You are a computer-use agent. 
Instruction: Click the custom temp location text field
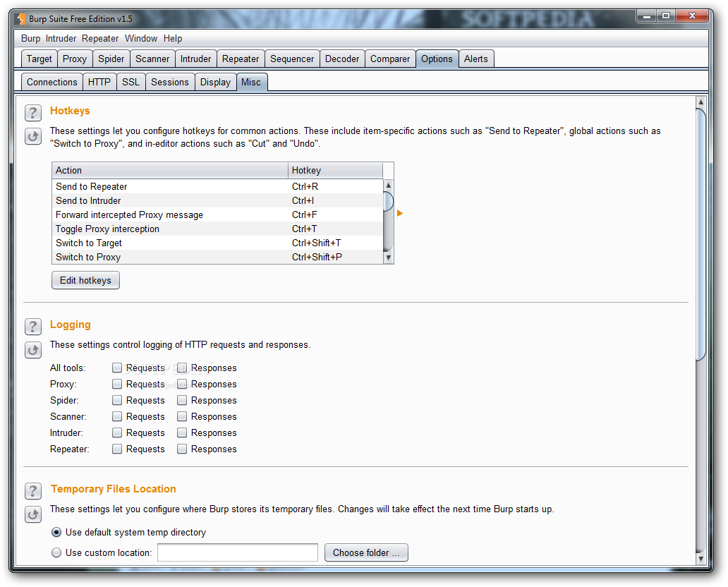coord(238,552)
